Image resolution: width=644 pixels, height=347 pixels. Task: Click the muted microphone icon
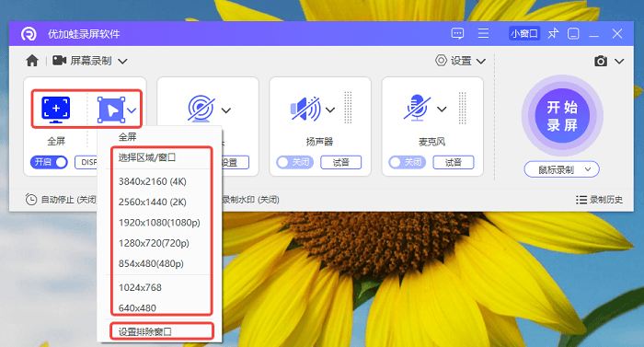click(418, 108)
